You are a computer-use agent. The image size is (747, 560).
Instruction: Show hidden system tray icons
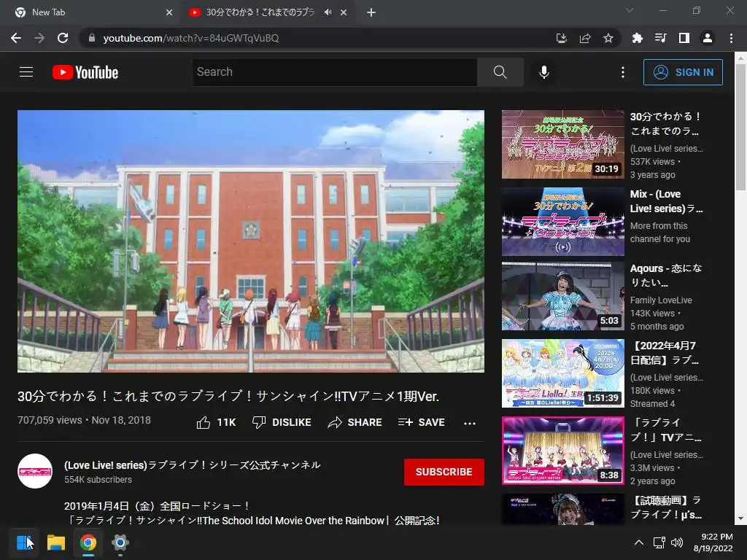coord(639,542)
